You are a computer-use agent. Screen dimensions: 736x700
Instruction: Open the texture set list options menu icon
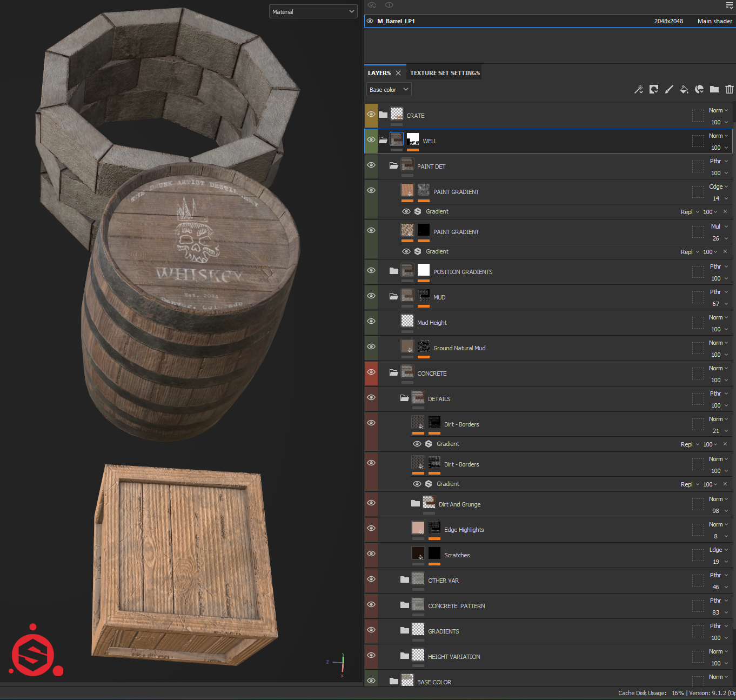coord(730,5)
